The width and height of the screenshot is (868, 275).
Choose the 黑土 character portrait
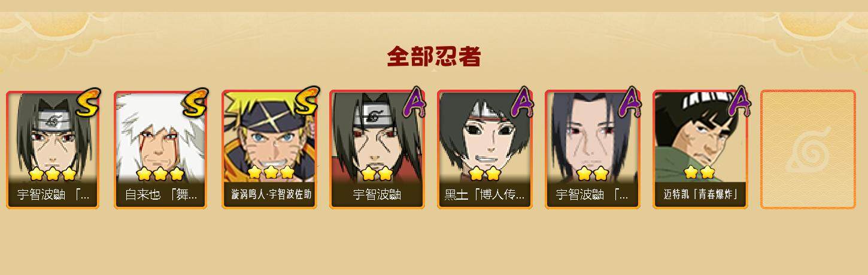pyautogui.click(x=484, y=137)
